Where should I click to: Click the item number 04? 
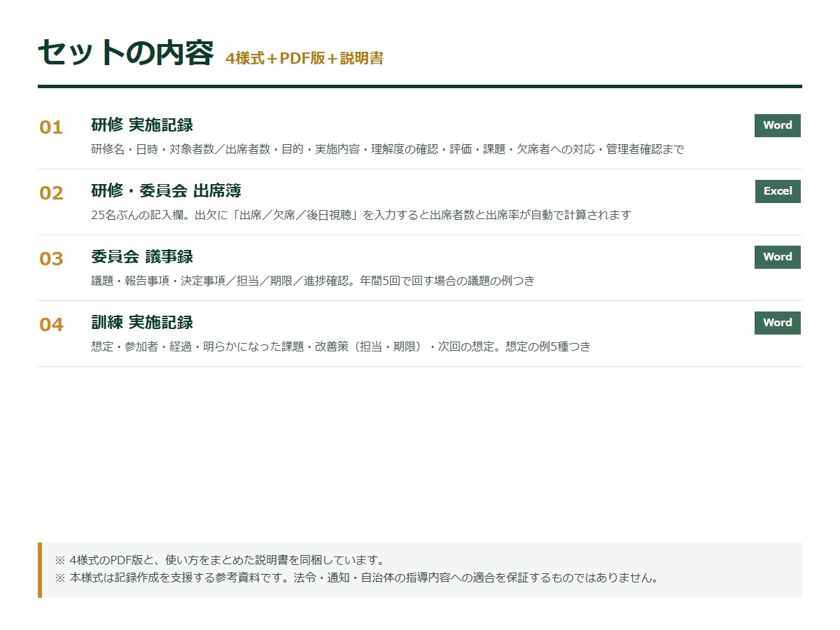51,325
